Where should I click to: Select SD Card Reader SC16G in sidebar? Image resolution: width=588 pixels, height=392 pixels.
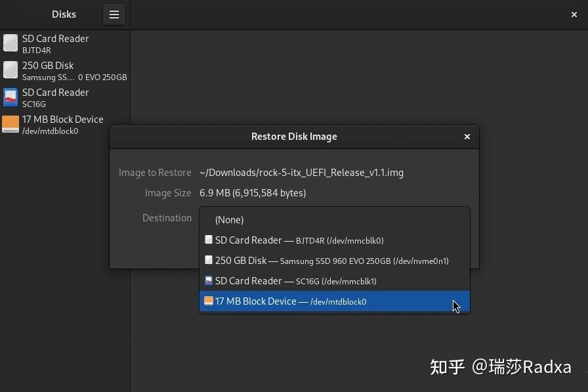coord(65,98)
